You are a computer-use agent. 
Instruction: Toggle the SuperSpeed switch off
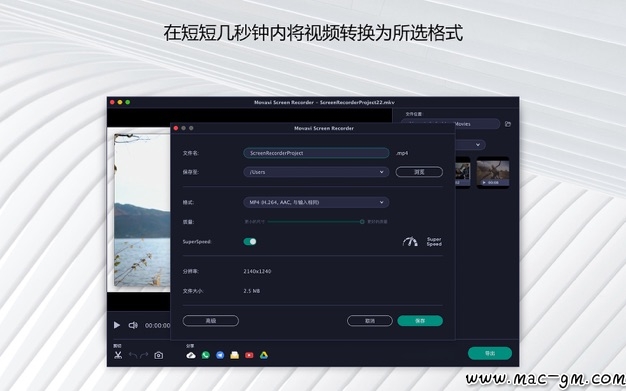[x=250, y=242]
